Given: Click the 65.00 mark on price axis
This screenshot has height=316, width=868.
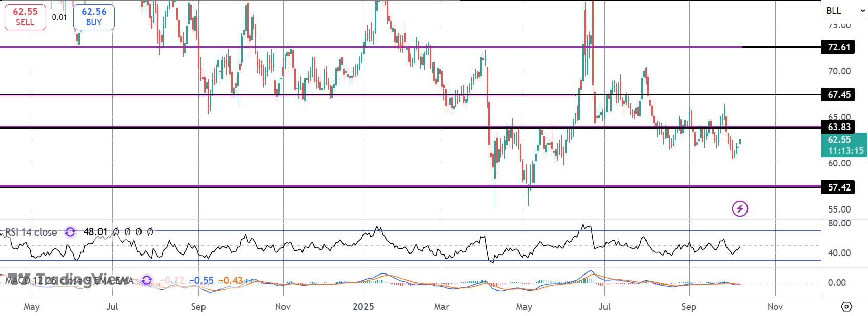Looking at the screenshot, I should pos(839,117).
